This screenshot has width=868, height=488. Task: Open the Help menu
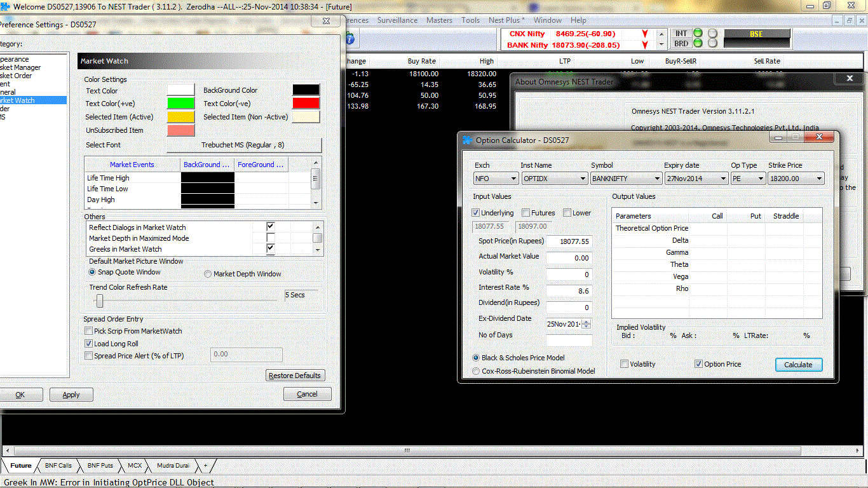coord(578,20)
